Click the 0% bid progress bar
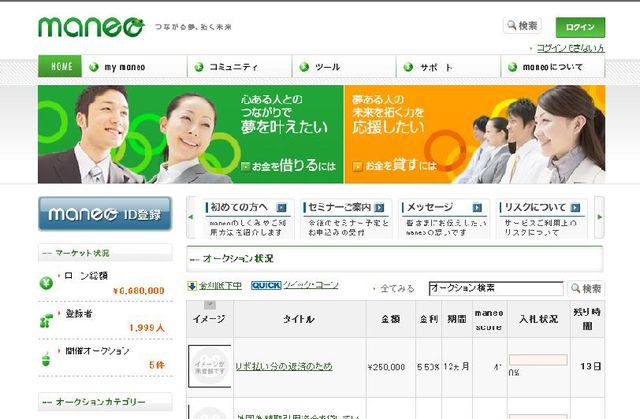The height and width of the screenshot is (419, 640). pyautogui.click(x=538, y=360)
